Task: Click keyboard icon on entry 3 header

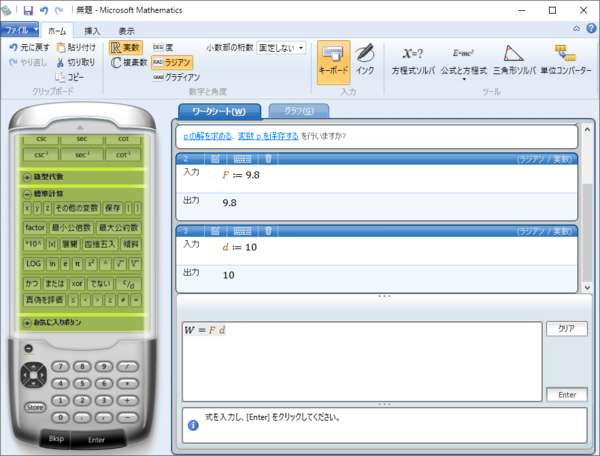Action: click(242, 231)
